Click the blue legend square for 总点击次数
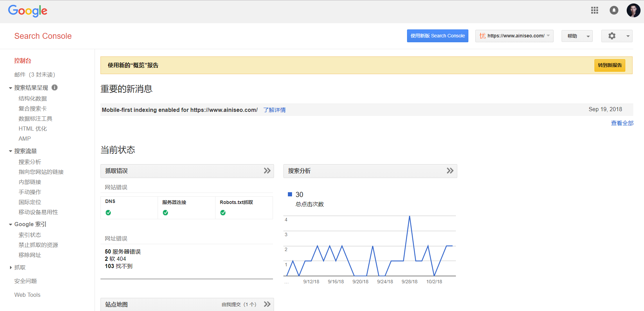Viewport: 644px width, 311px height. pyautogui.click(x=290, y=194)
